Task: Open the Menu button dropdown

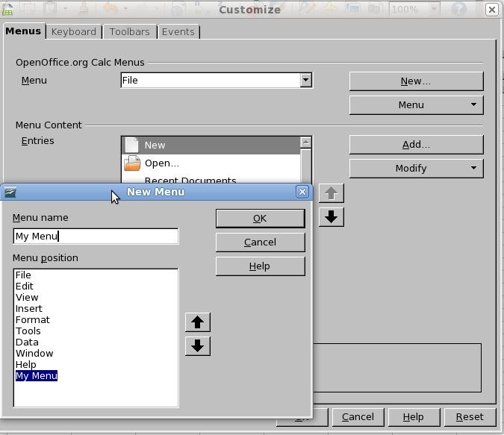Action: tap(416, 104)
